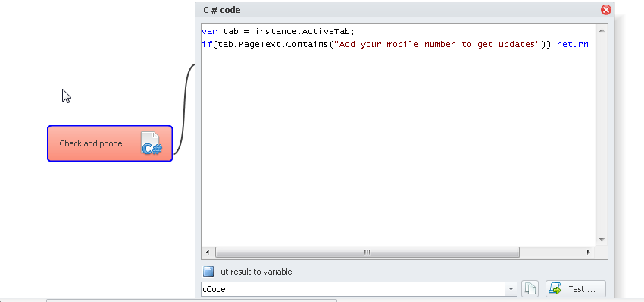Click the right arrow of the horizontal scrollbar
The height and width of the screenshot is (302, 644).
pyautogui.click(x=588, y=252)
